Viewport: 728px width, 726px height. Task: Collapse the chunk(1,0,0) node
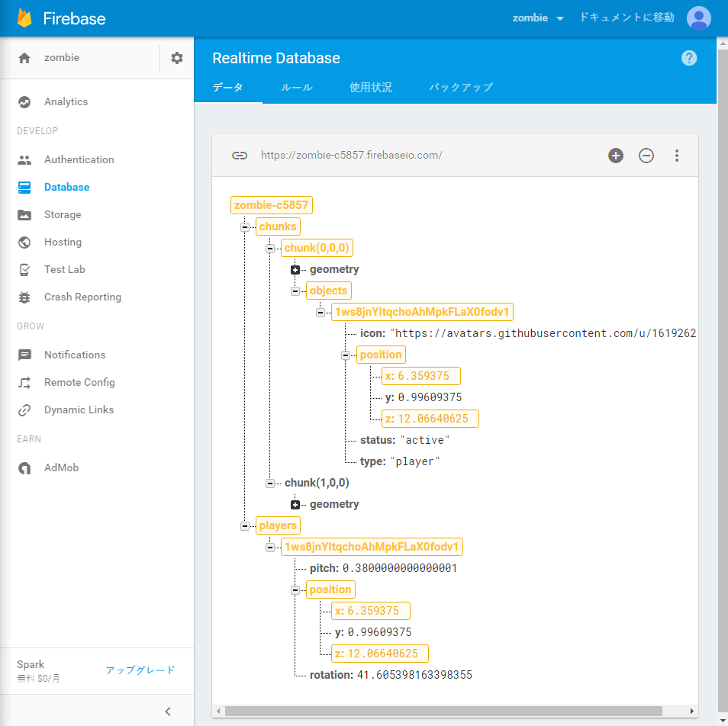269,483
